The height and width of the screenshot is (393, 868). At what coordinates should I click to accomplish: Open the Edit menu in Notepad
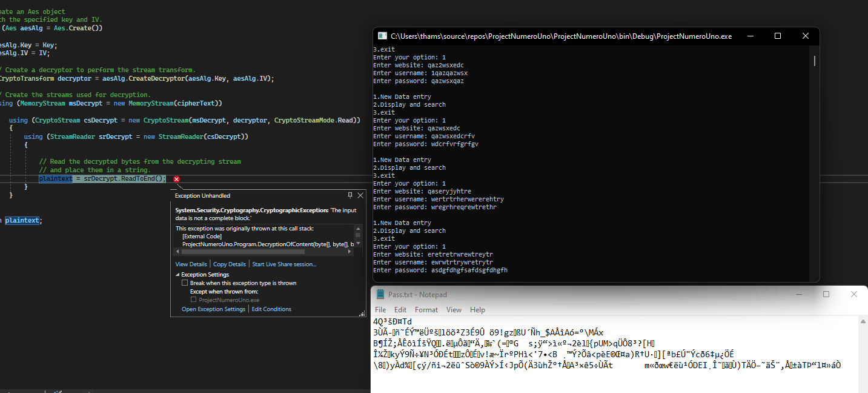click(400, 310)
